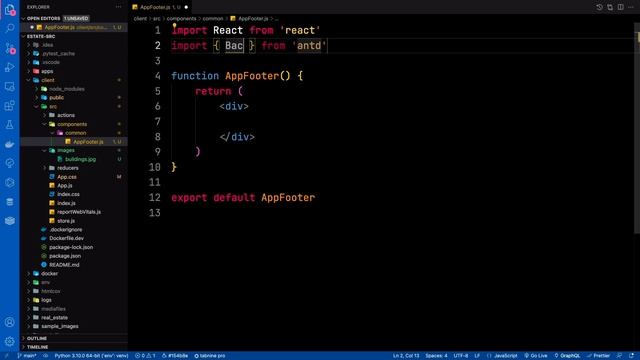Image resolution: width=640 pixels, height=360 pixels.
Task: Close the AppFooter.js tab via unsaved dot
Action: tap(186, 7)
